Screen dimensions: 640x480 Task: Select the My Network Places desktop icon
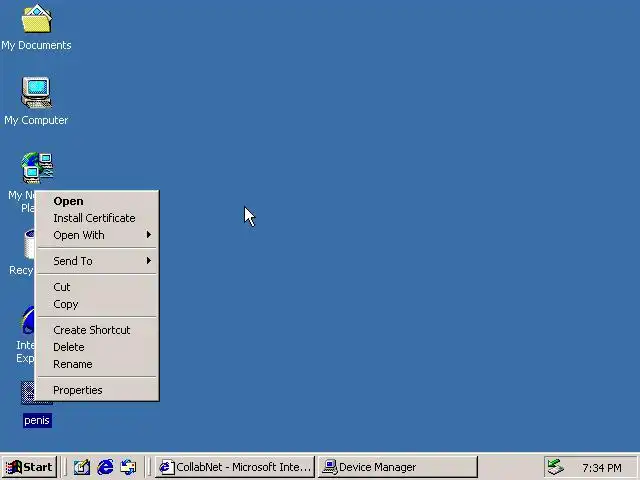[x=37, y=168]
